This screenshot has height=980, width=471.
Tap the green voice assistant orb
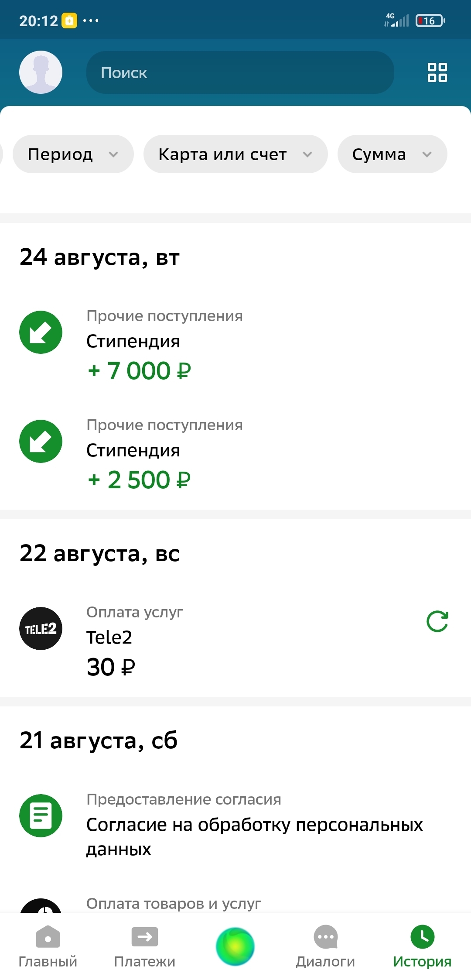tap(235, 946)
